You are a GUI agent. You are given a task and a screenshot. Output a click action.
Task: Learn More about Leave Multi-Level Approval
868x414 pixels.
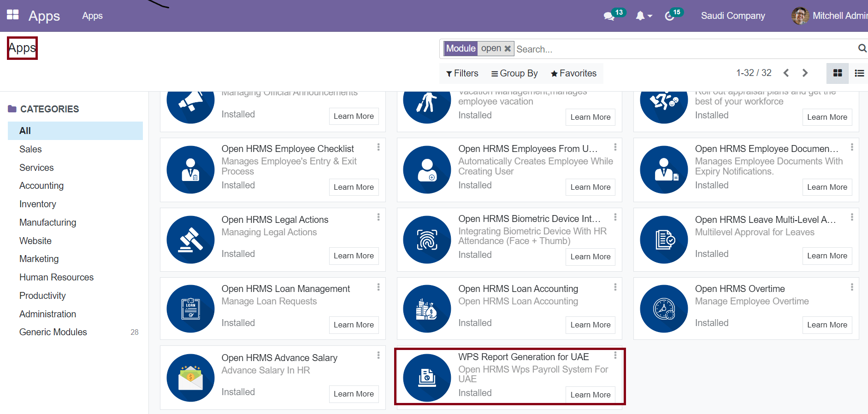point(827,256)
